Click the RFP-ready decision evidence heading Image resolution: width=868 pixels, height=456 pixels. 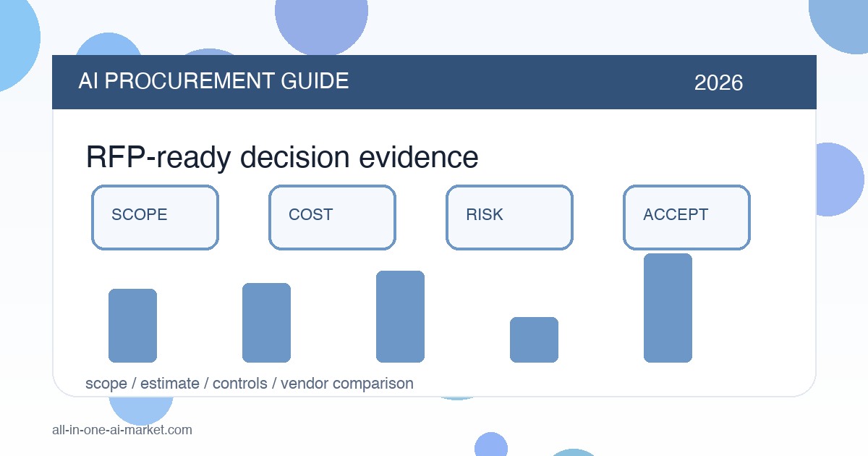coord(282,157)
